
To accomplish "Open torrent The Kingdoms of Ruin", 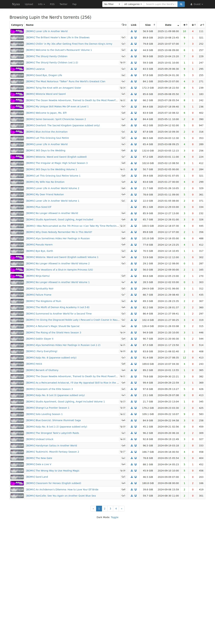I will click(44, 301).
